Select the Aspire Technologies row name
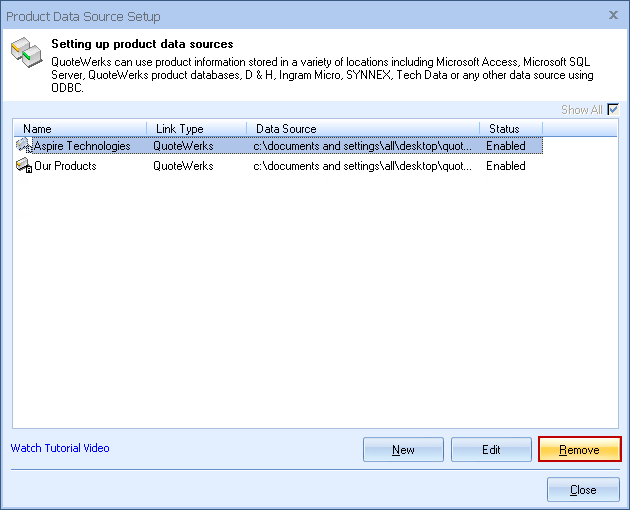This screenshot has width=630, height=510. [x=82, y=146]
